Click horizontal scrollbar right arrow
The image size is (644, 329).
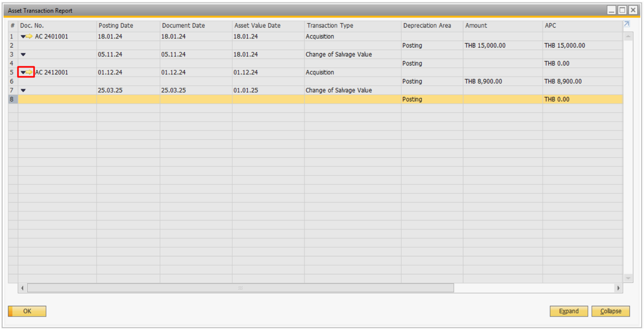click(x=618, y=288)
